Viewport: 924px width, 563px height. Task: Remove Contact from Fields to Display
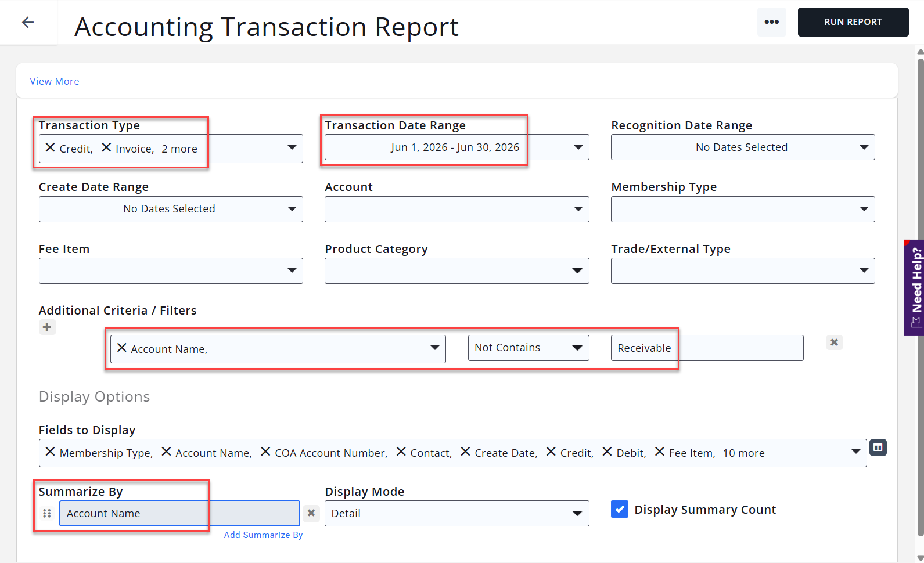tap(401, 452)
